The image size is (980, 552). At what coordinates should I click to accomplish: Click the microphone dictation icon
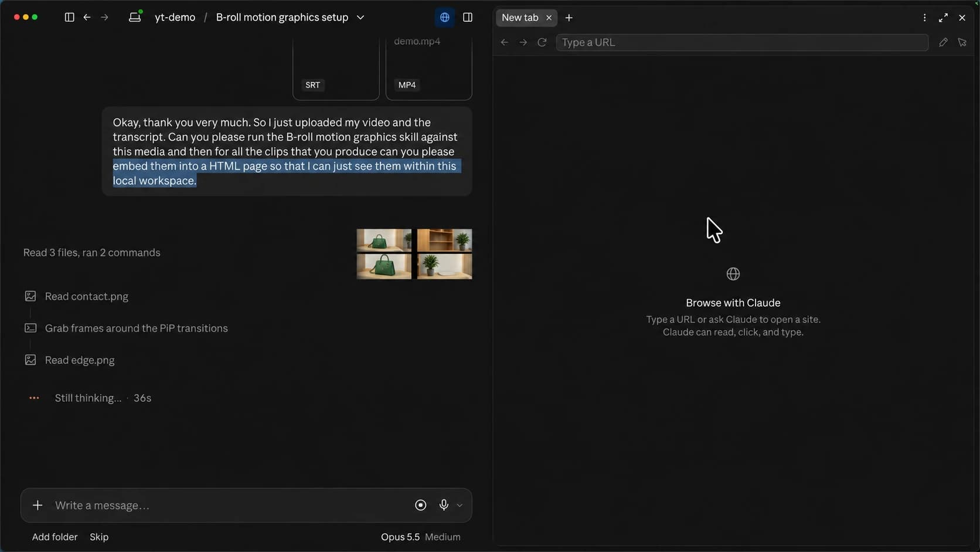pos(444,505)
